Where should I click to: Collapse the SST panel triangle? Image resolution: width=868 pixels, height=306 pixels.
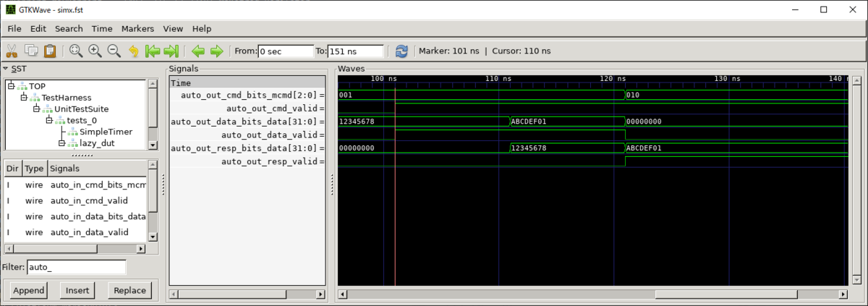(6, 69)
